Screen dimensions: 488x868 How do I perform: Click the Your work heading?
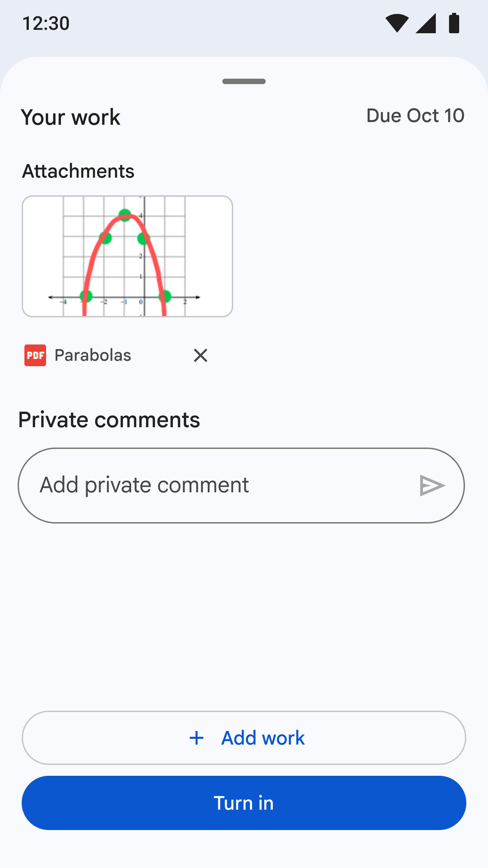click(x=70, y=117)
